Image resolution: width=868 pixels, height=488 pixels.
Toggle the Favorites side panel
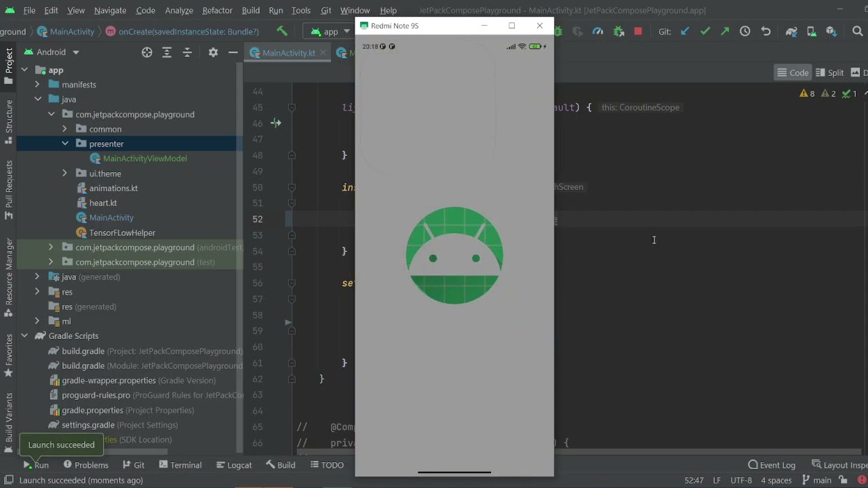(x=9, y=356)
